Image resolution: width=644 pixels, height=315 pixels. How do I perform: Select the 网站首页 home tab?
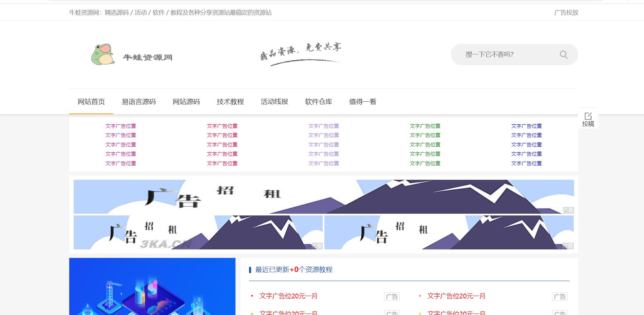[x=91, y=102]
